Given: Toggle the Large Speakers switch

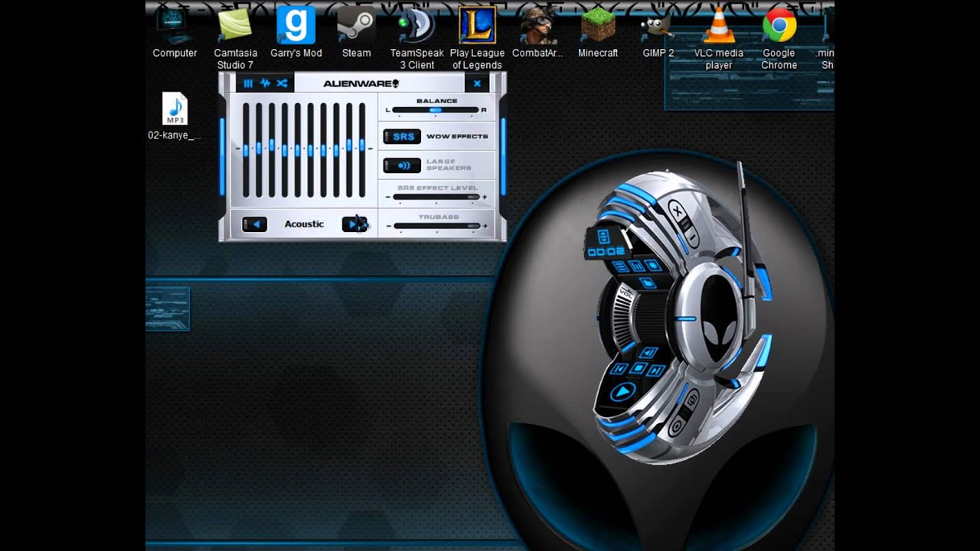Looking at the screenshot, I should point(402,165).
